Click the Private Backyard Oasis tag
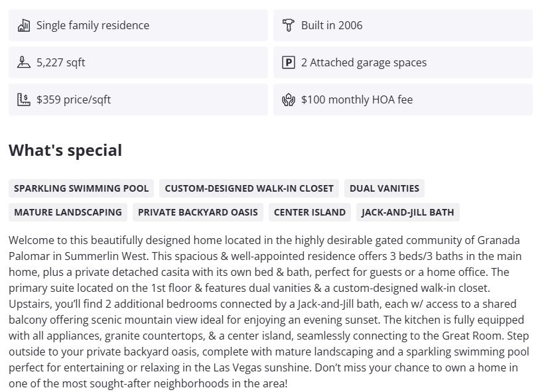546x392 pixels. 198,212
